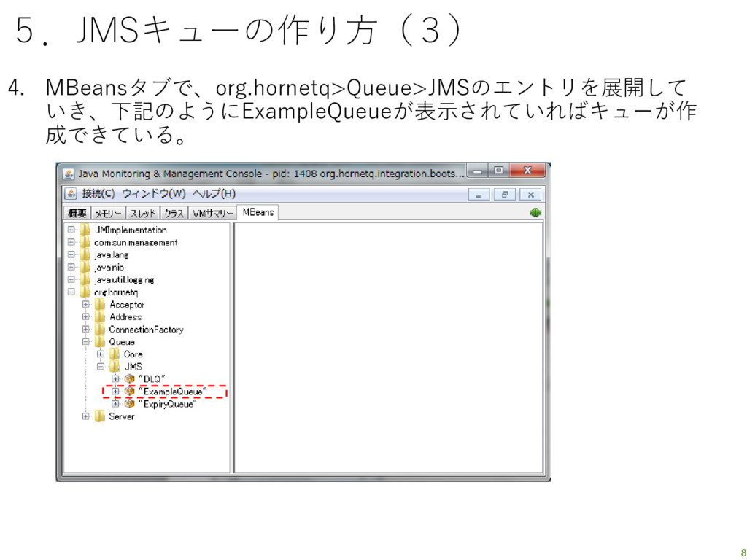Click the Java icon beside the menu bar
The width and height of the screenshot is (747, 560).
pyautogui.click(x=71, y=194)
